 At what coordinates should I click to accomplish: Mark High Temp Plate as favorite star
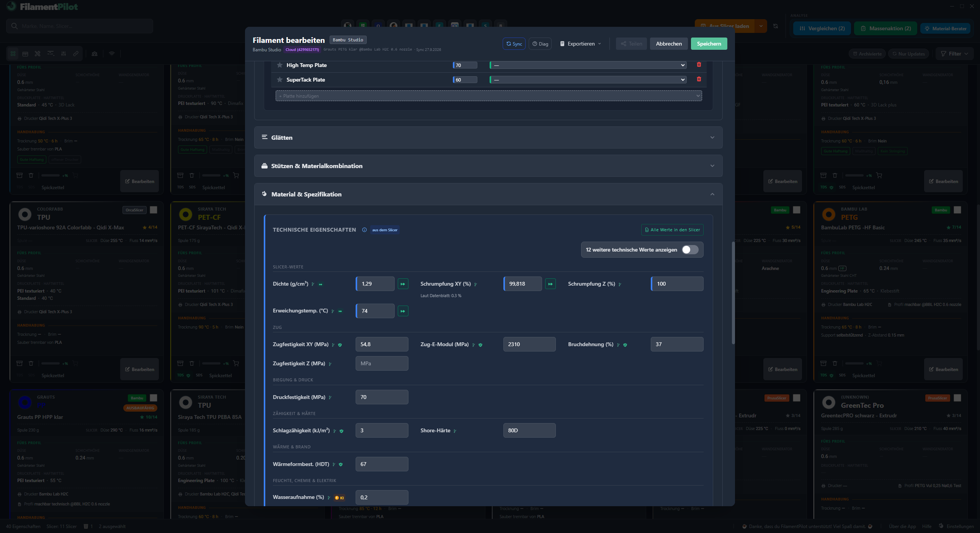pos(280,65)
